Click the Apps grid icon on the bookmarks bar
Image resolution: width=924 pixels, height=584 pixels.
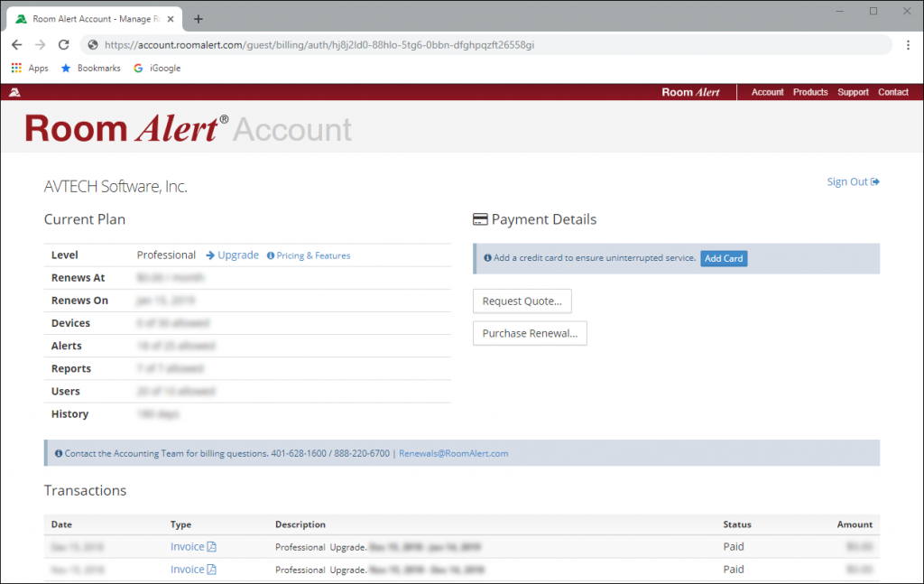tap(15, 67)
